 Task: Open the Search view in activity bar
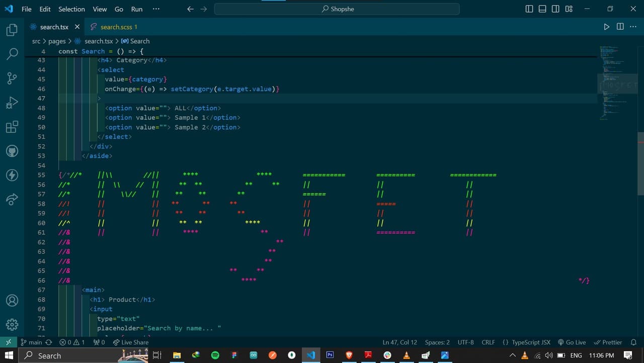click(x=12, y=54)
